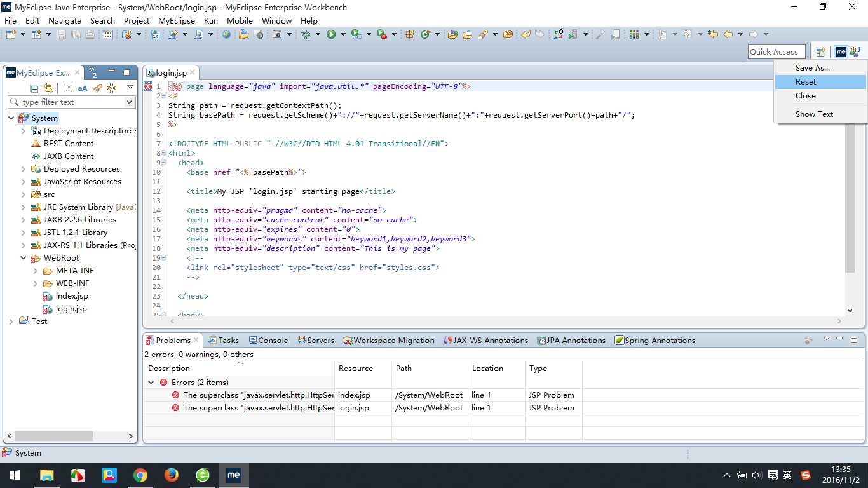Click the Search flashlight toolbar icon
Viewport: 868px width, 488px height.
482,34
